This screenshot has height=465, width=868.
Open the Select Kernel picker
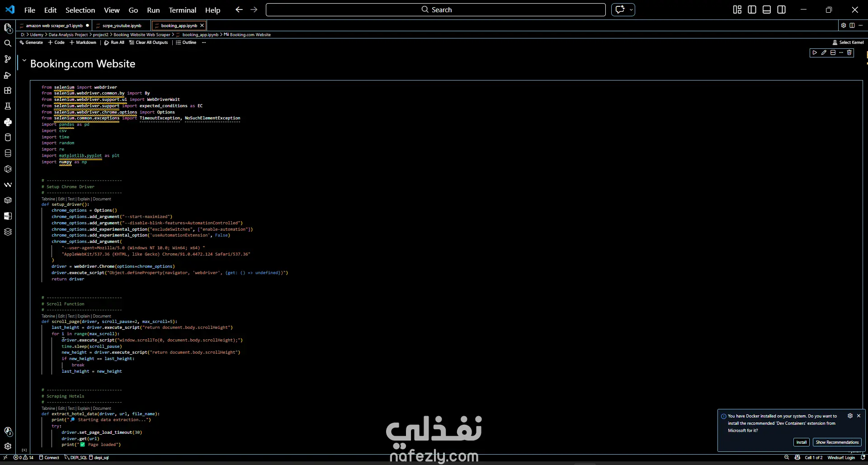pos(848,43)
